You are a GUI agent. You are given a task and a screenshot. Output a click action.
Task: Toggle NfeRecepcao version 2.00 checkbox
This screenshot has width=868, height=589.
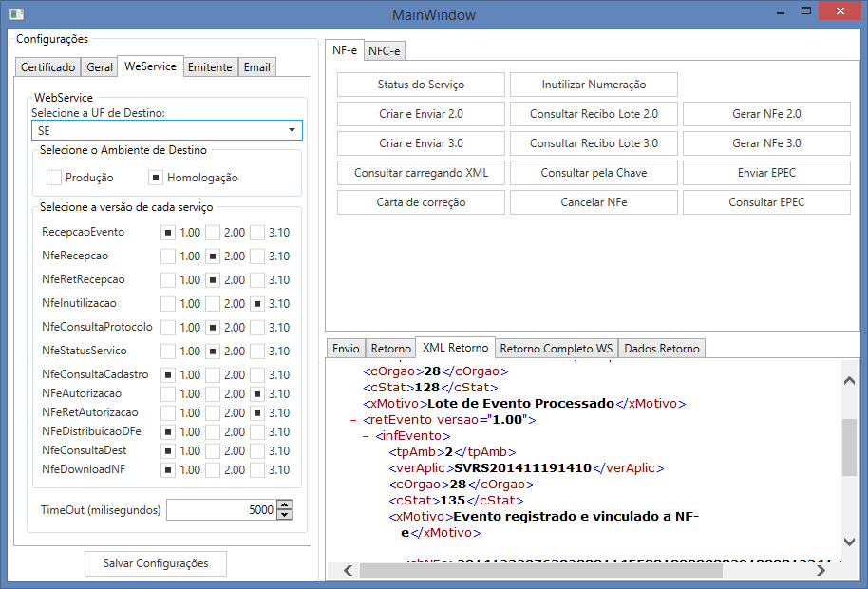pos(213,256)
